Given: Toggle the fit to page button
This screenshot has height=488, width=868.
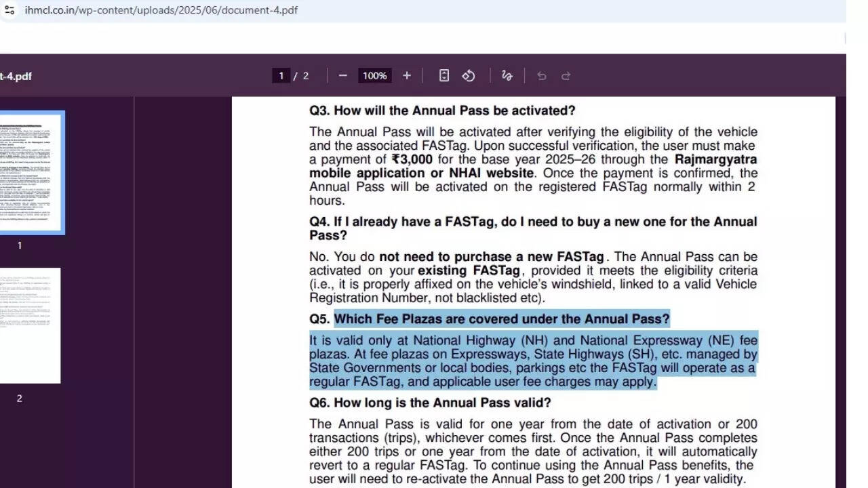Looking at the screenshot, I should point(444,76).
